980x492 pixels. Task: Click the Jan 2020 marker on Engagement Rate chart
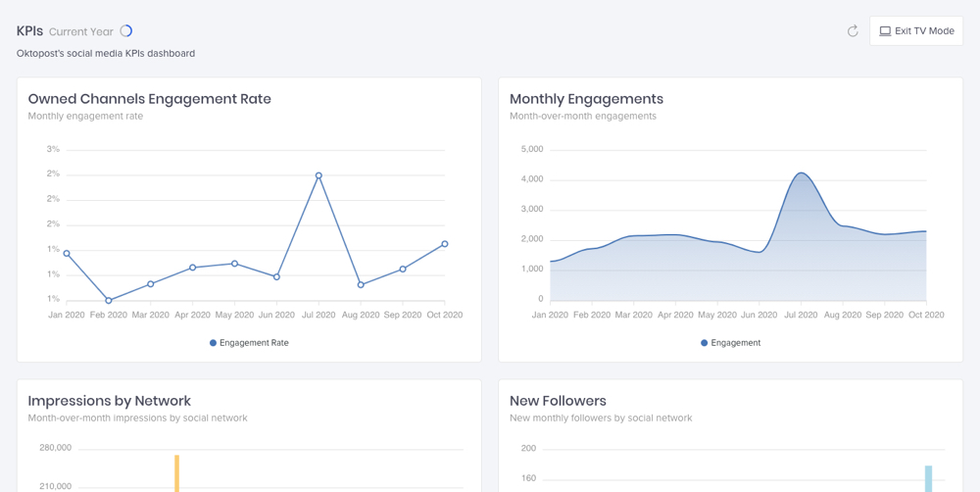coord(67,254)
